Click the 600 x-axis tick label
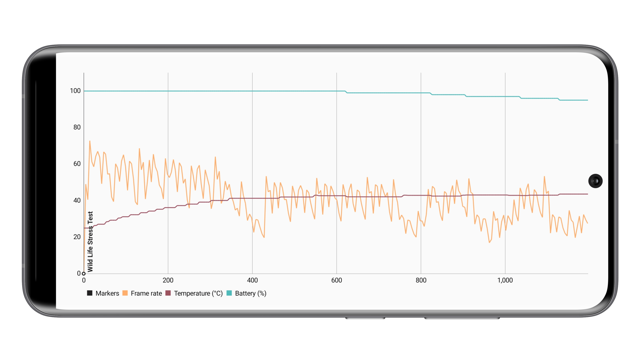The height and width of the screenshot is (362, 644). tap(336, 280)
